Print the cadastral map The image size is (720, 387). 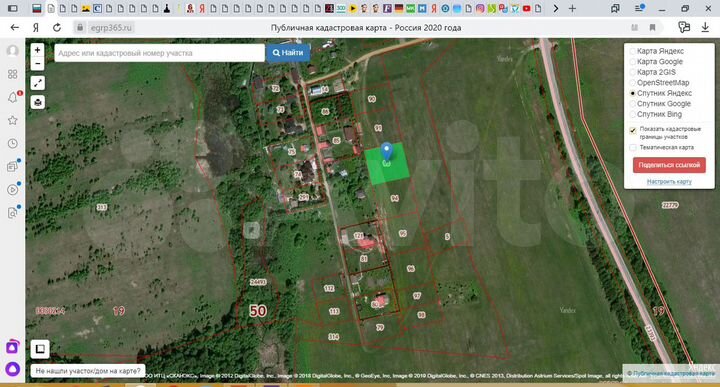(x=38, y=102)
